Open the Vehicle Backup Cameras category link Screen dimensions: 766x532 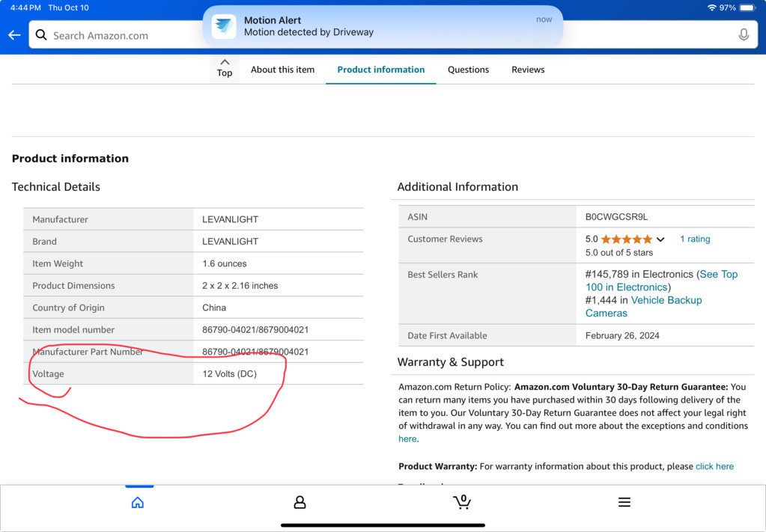click(x=643, y=307)
